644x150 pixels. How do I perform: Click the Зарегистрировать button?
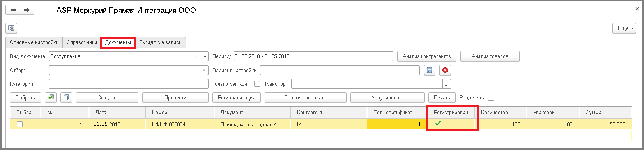305,97
